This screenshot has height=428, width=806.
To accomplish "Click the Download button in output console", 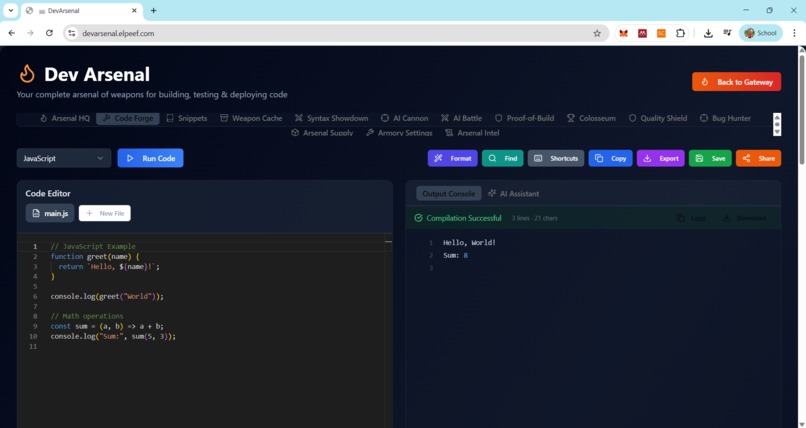I will [744, 218].
